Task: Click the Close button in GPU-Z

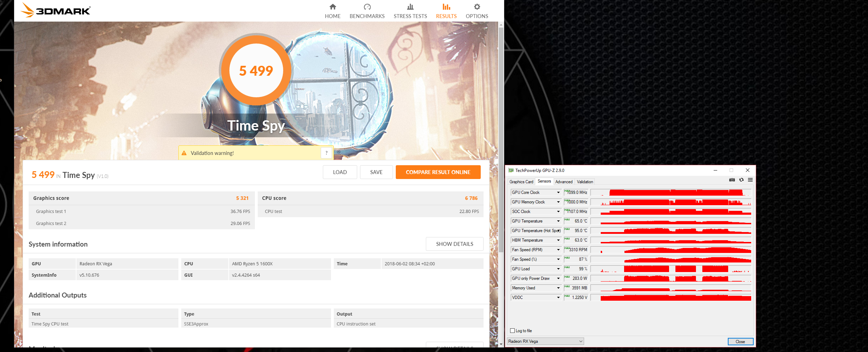Action: tap(740, 341)
